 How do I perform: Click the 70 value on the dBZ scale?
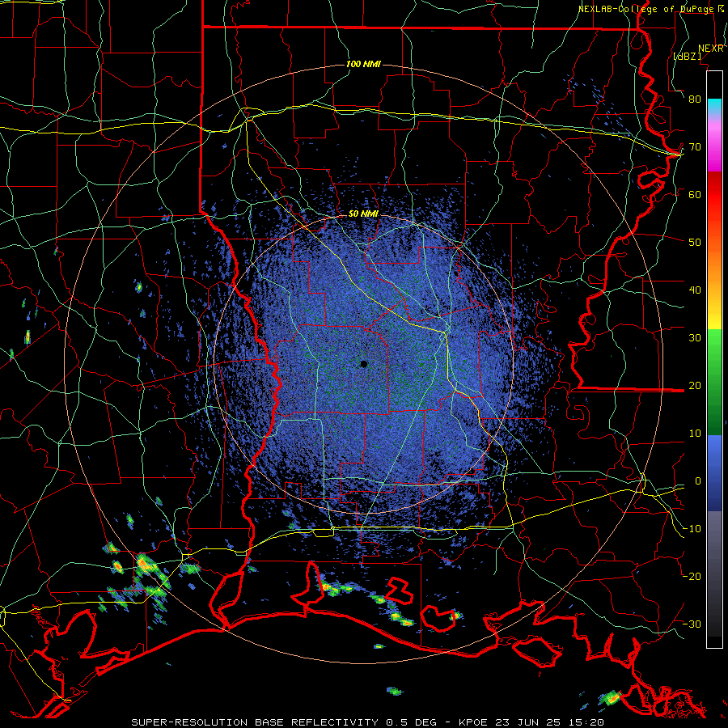(x=695, y=147)
